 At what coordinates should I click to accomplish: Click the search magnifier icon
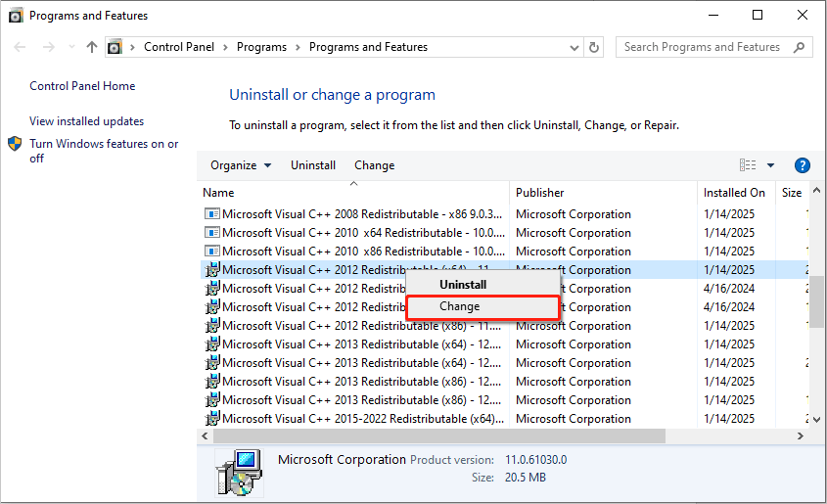coord(799,47)
